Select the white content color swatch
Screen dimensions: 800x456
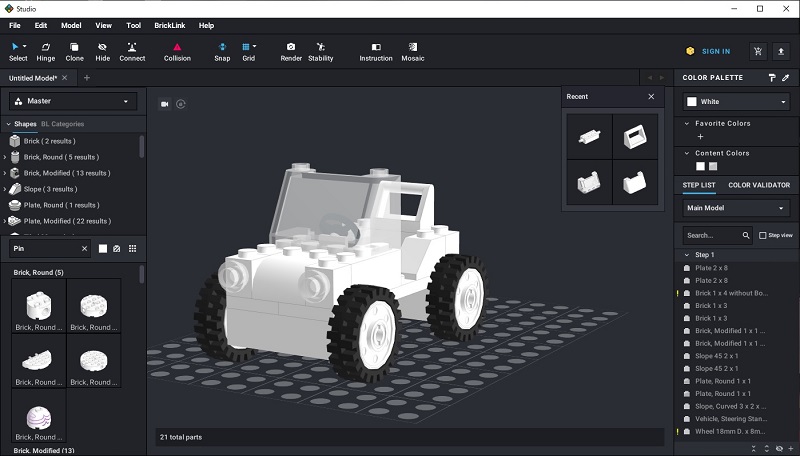(700, 166)
